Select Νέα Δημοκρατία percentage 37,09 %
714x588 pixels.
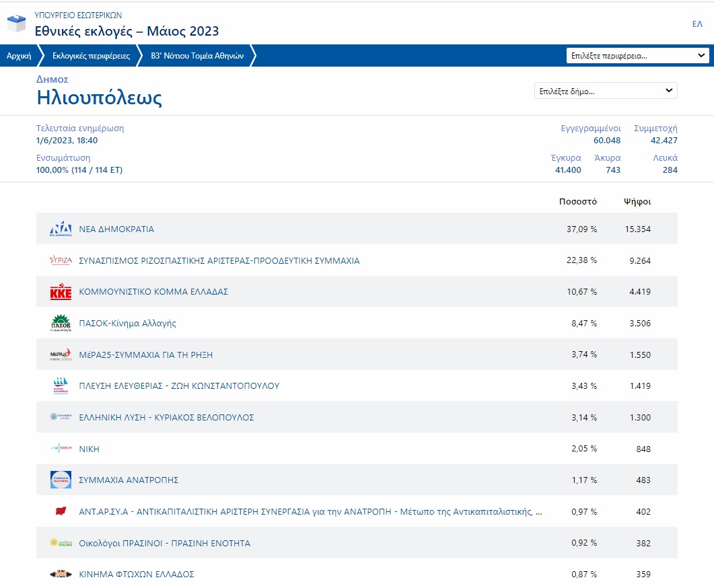(x=581, y=229)
